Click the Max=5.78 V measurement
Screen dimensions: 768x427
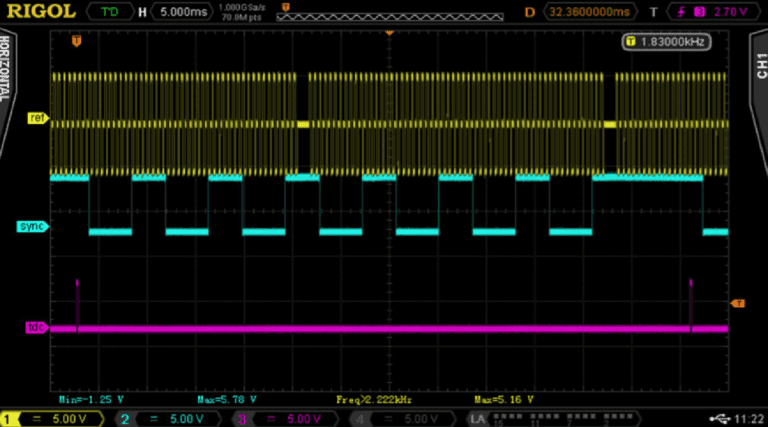[x=227, y=400]
